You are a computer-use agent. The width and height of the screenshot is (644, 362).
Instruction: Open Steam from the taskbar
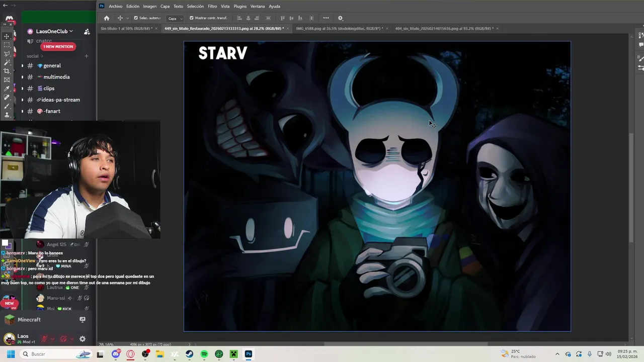point(190,354)
